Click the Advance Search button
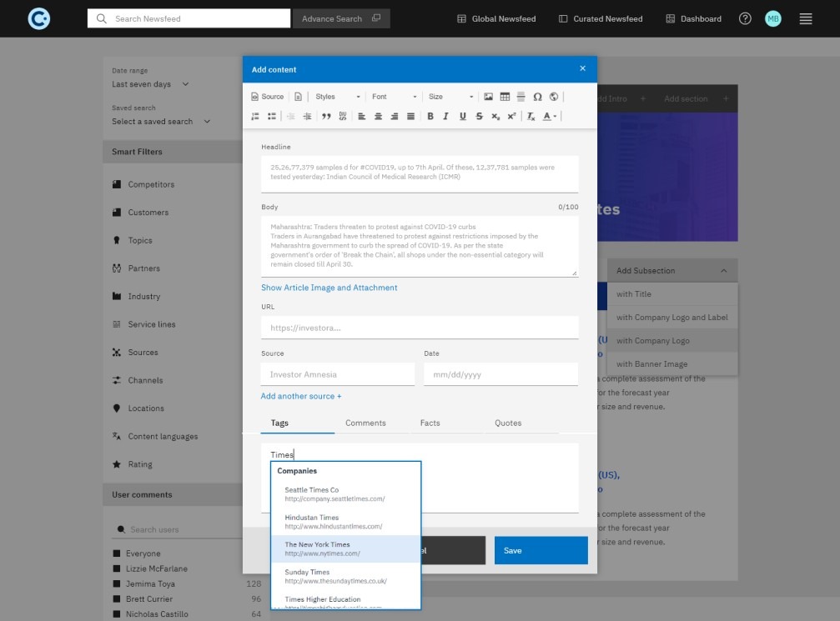Viewport: 840px width, 621px height. (x=341, y=18)
